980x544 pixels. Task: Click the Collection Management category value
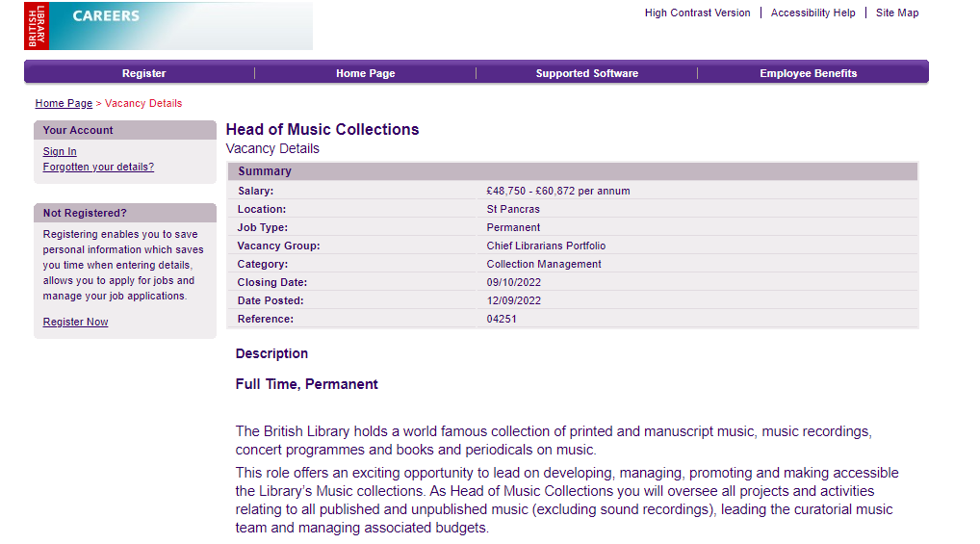(544, 264)
